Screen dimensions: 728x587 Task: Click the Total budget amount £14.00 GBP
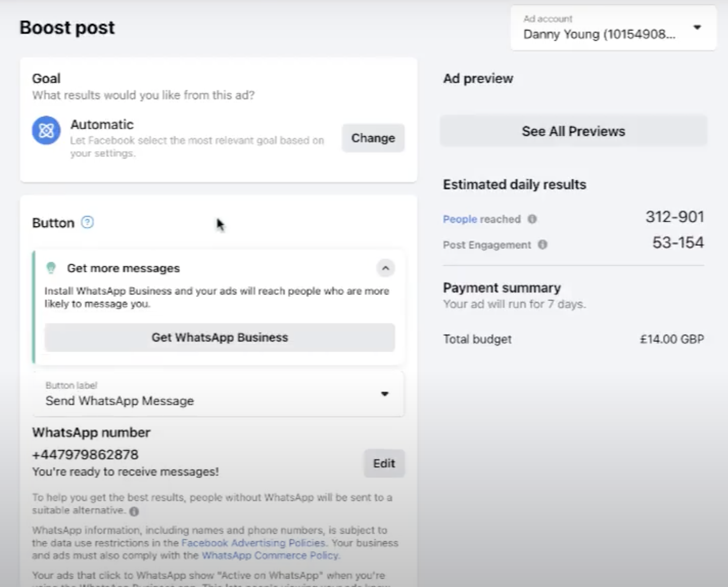(672, 339)
